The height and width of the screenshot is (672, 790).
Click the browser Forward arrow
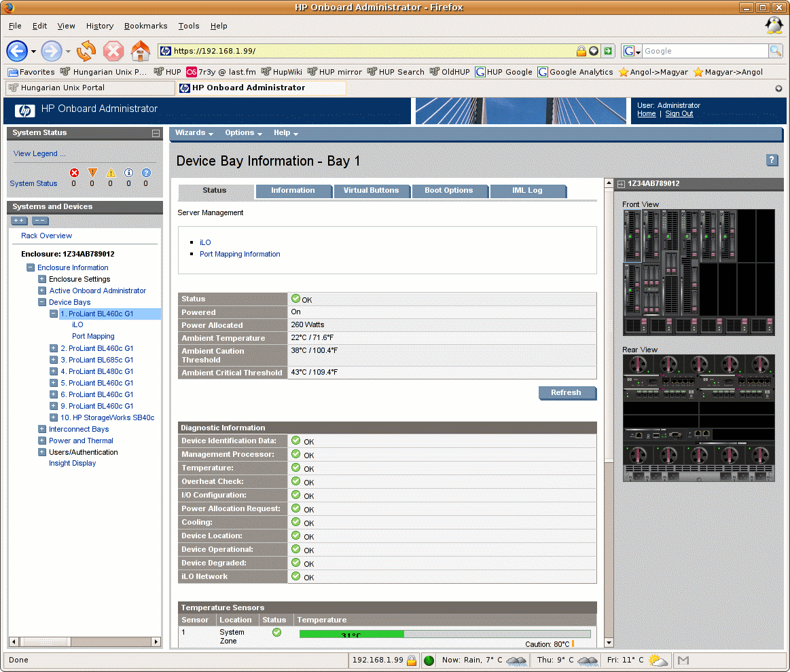pos(52,51)
